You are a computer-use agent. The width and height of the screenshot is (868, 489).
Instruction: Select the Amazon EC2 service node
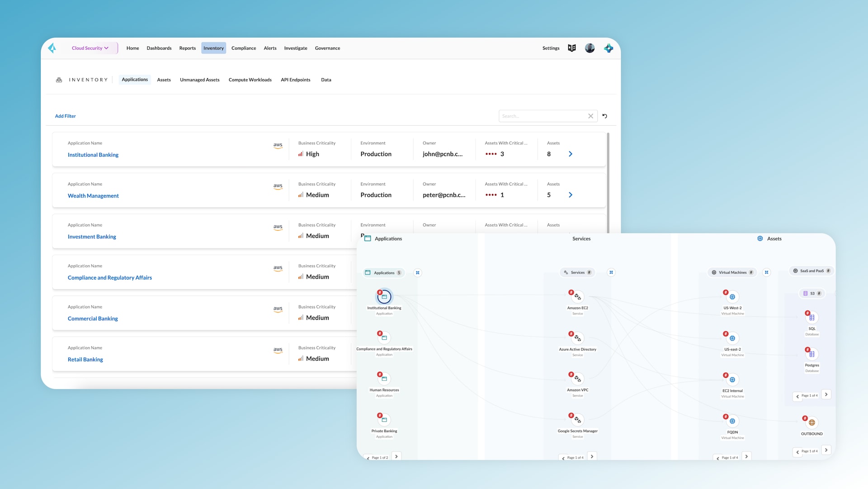point(578,297)
